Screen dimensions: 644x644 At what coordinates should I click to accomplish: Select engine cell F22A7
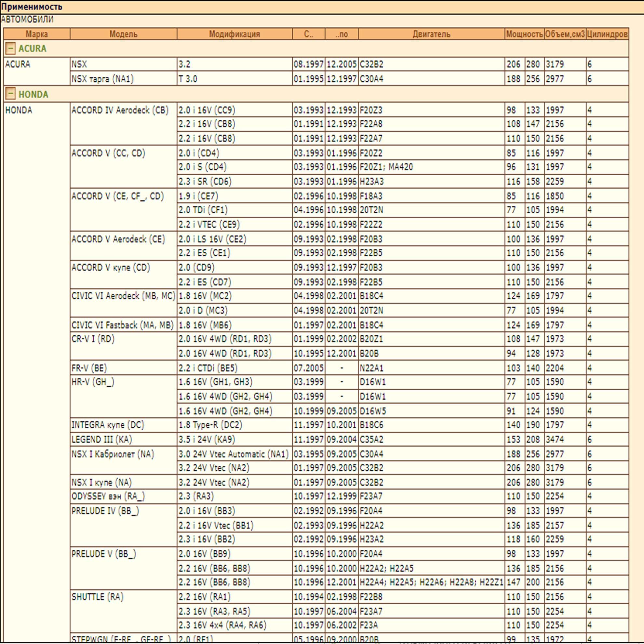(431, 138)
